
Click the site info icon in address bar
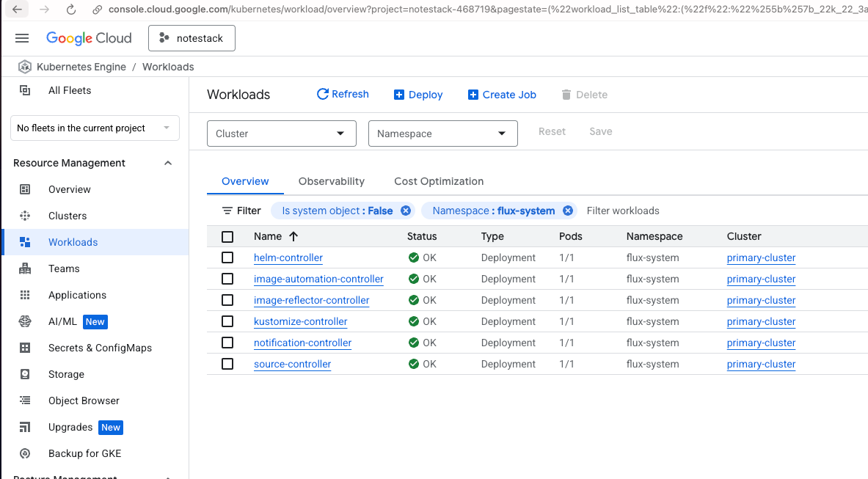click(x=98, y=10)
